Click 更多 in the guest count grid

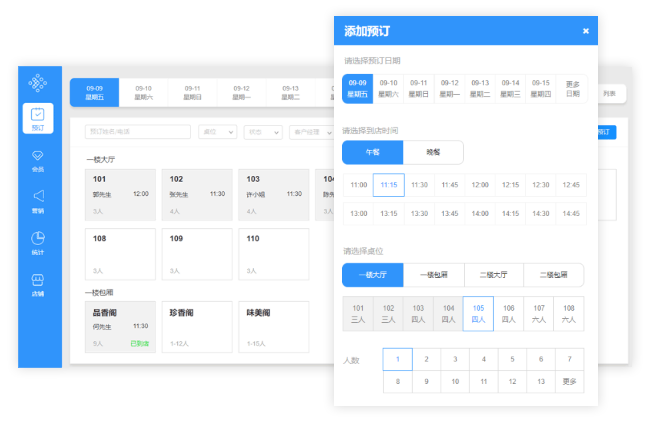pyautogui.click(x=570, y=381)
